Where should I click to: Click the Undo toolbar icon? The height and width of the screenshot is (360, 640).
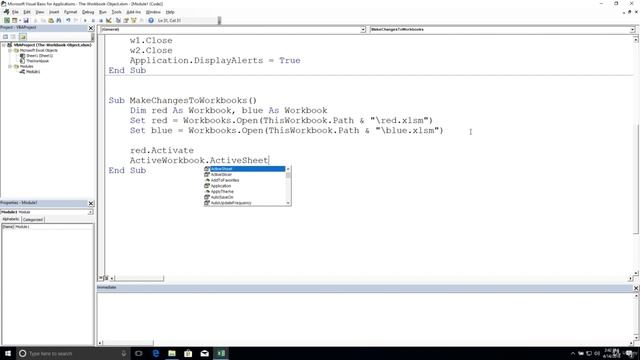(68, 20)
